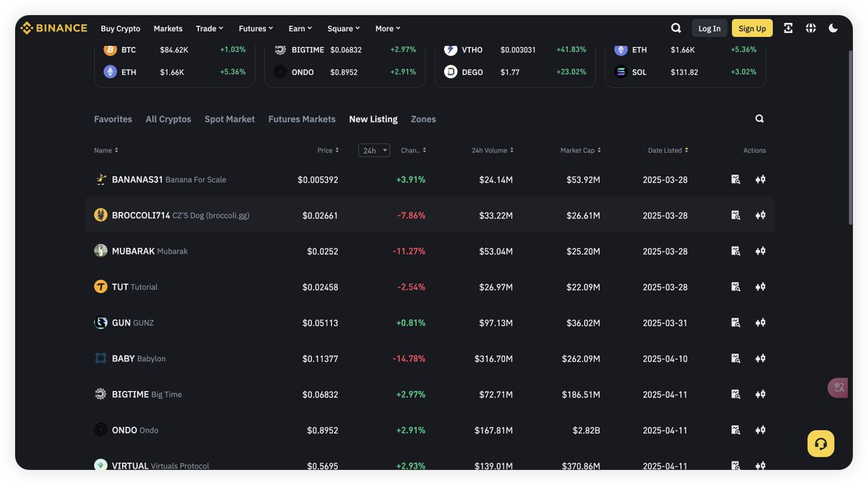Sort table by Change column
The image size is (868, 485).
click(414, 150)
